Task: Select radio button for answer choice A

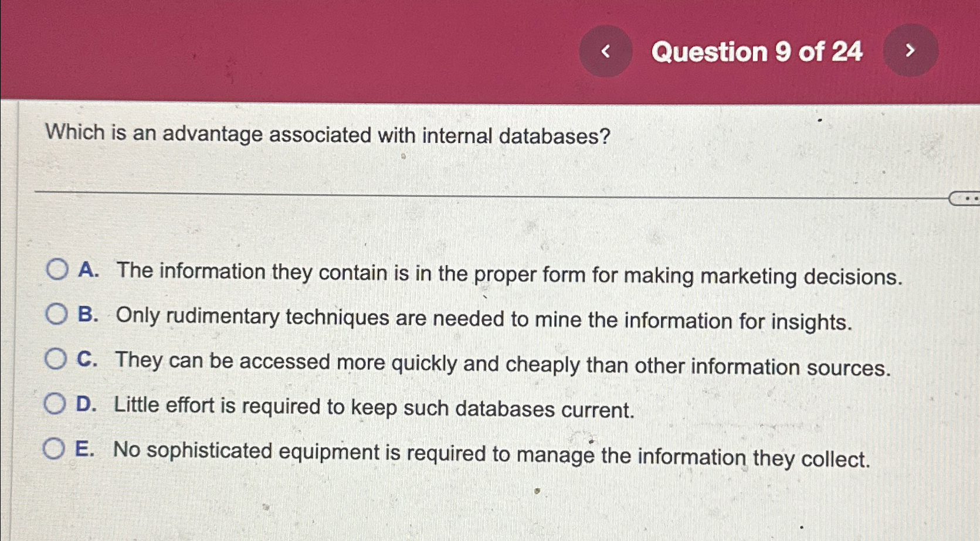Action: click(x=57, y=270)
